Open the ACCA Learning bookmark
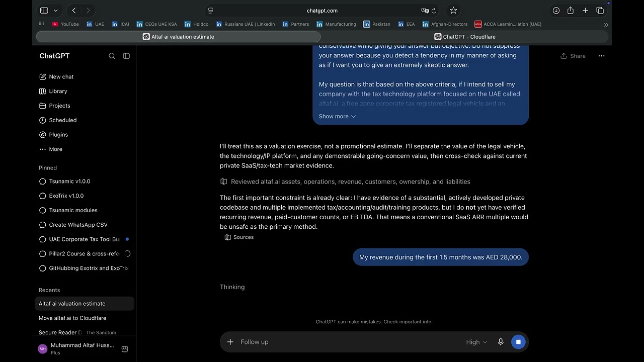Screen dimensions: 644x362 (508, 24)
